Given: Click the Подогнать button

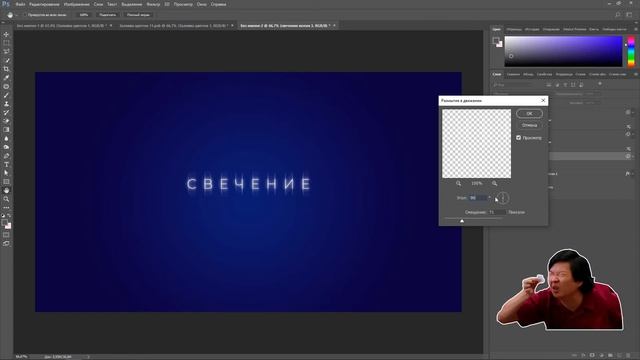Looking at the screenshot, I should [x=108, y=15].
